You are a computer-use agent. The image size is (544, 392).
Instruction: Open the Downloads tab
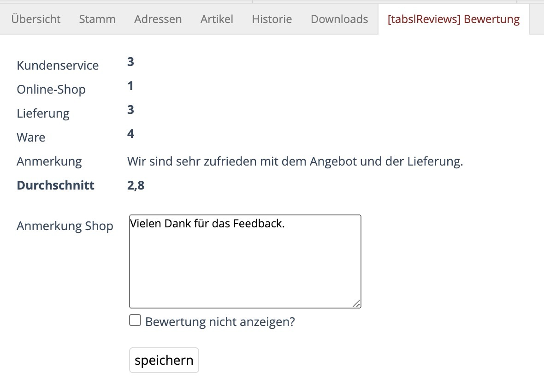(339, 19)
